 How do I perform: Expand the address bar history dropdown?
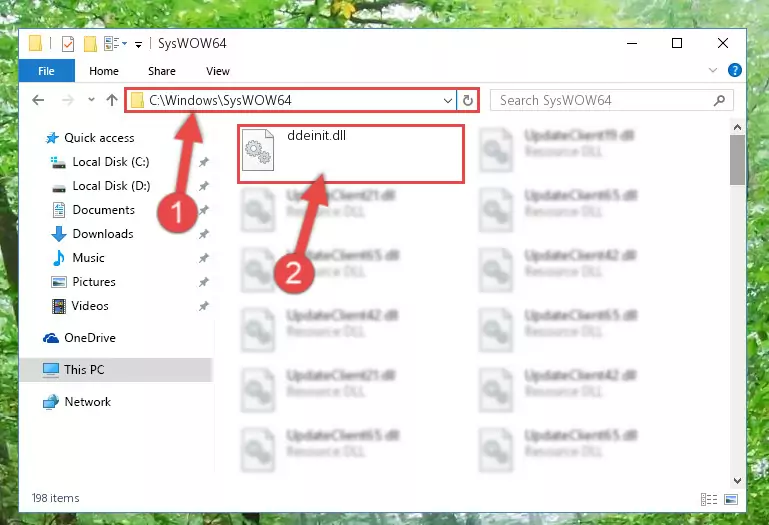pyautogui.click(x=447, y=101)
